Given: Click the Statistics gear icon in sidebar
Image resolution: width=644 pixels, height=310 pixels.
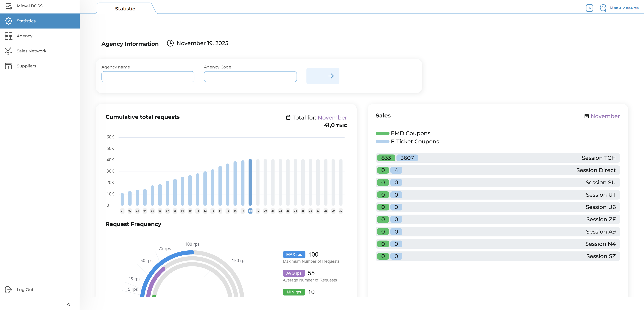Looking at the screenshot, I should tap(9, 21).
